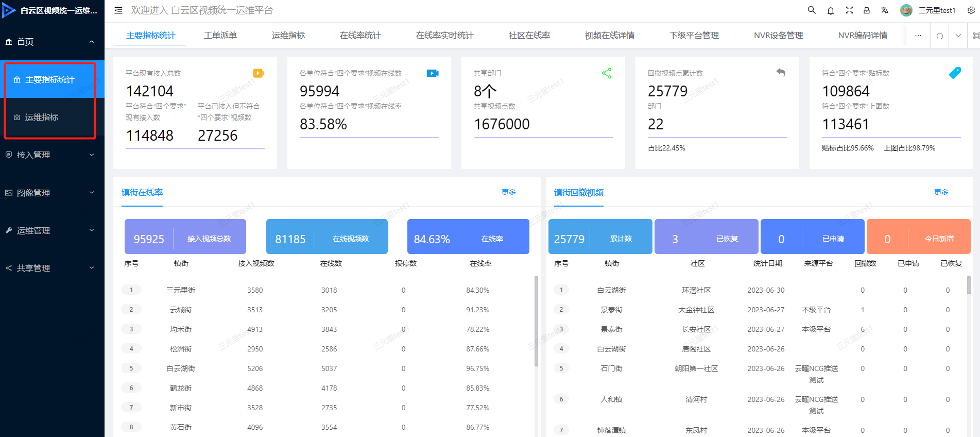
Task: Expand the 共享管理 menu chevron
Action: click(92, 268)
